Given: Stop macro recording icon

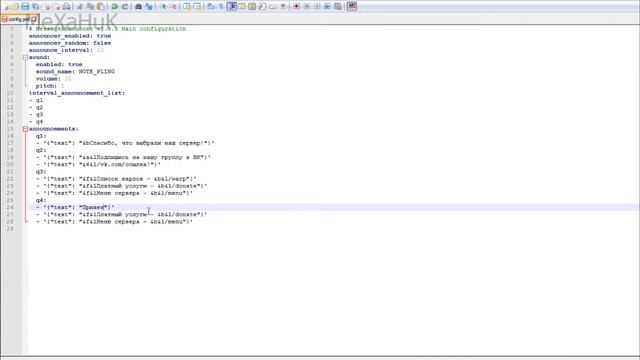Looking at the screenshot, I should click(307, 7).
